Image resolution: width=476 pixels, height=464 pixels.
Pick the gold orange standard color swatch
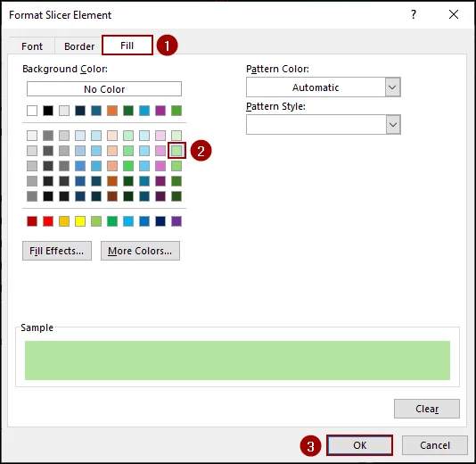64,221
